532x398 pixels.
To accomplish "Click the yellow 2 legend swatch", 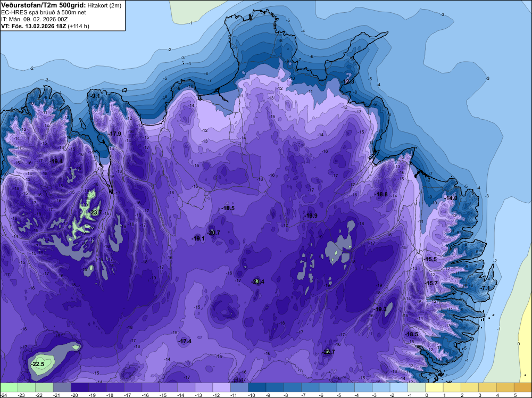I will (470, 387).
